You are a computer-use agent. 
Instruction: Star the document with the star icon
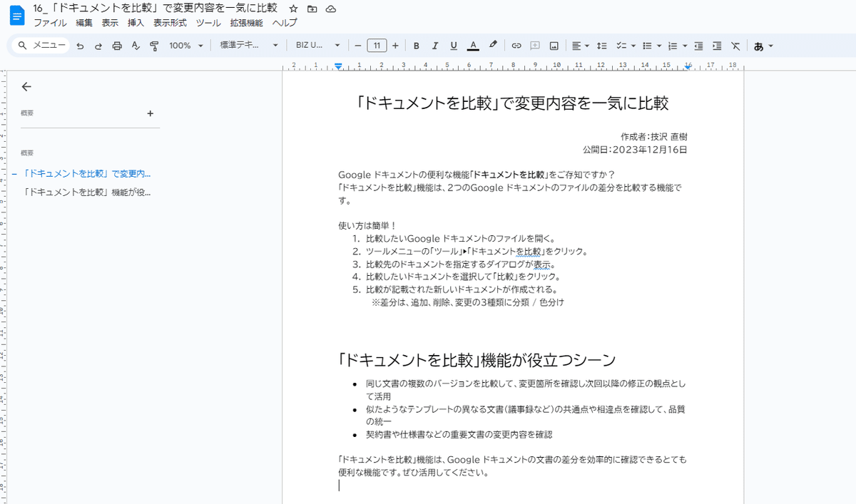tap(294, 9)
